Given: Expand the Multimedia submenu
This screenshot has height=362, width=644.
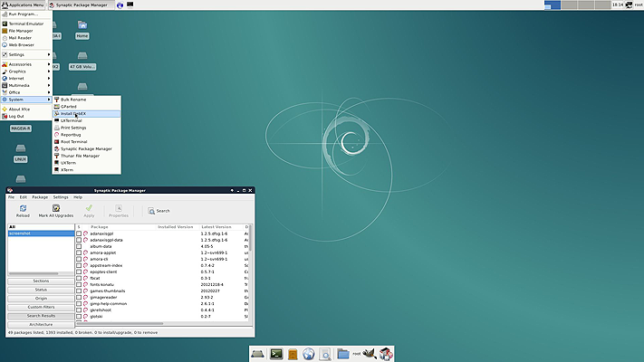Looking at the screenshot, I should click(26, 85).
